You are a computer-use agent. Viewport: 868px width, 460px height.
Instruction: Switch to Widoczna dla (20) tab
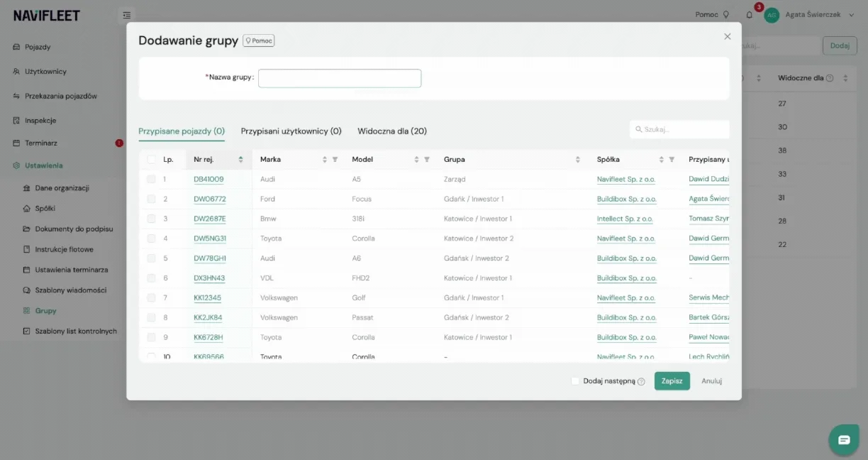[392, 131]
